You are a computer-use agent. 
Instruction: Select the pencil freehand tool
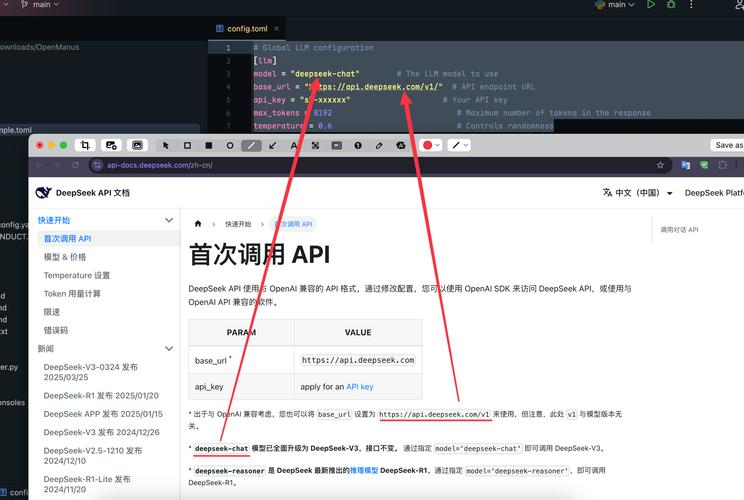(x=379, y=145)
